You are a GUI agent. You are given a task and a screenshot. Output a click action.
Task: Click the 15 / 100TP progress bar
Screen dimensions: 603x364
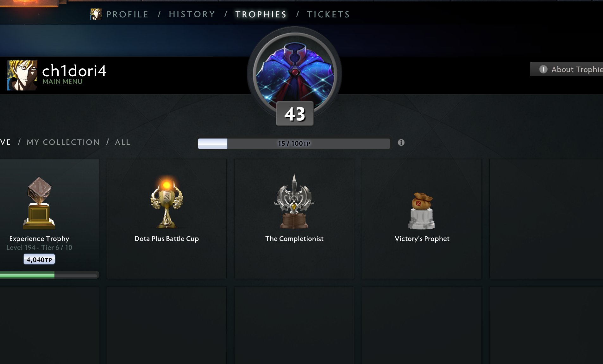294,144
